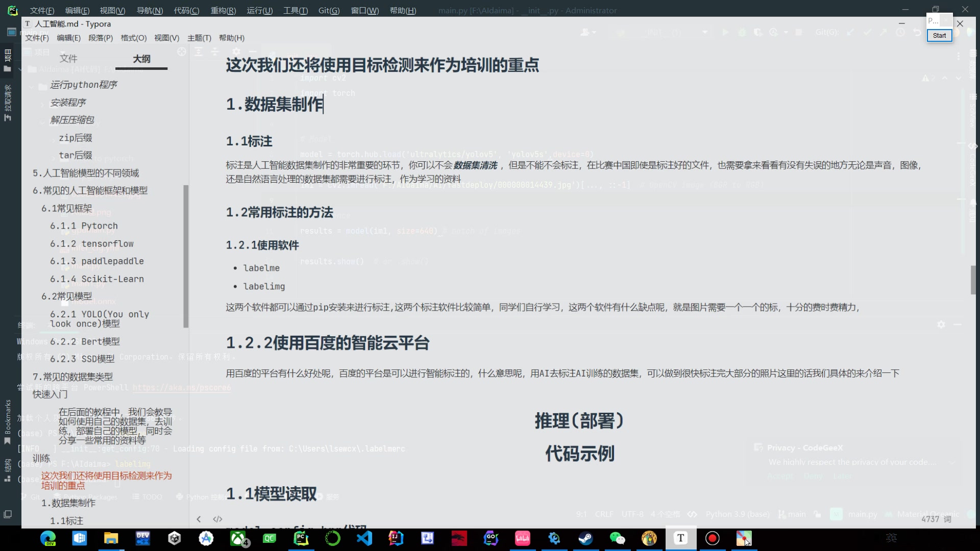The image size is (980, 551).
Task: Open IntelliJ IDEA from the taskbar
Action: (396, 538)
